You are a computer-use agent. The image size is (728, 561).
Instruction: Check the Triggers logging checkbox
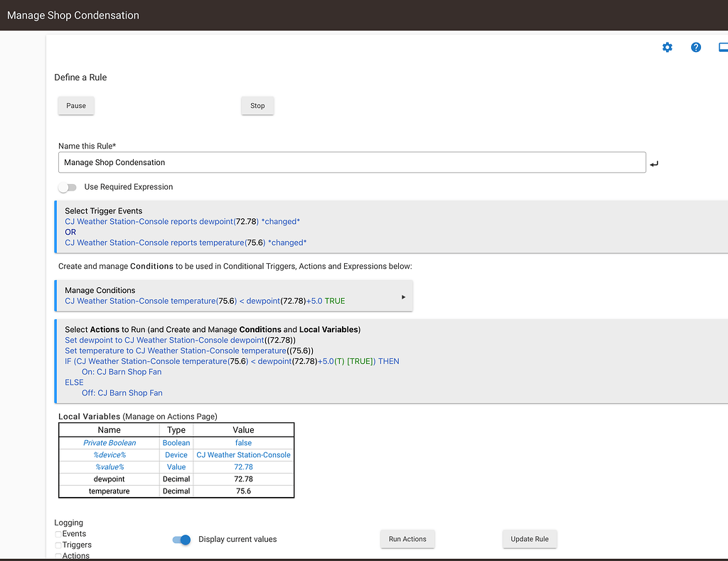58,545
